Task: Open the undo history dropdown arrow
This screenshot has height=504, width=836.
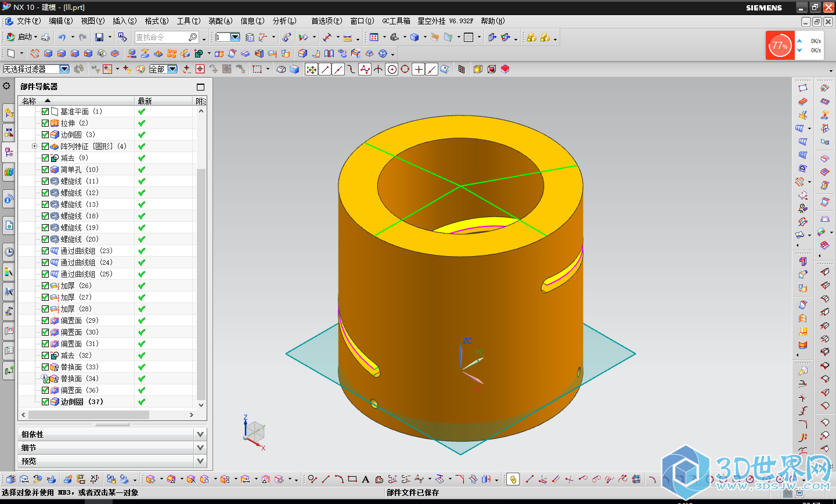Action: 72,37
